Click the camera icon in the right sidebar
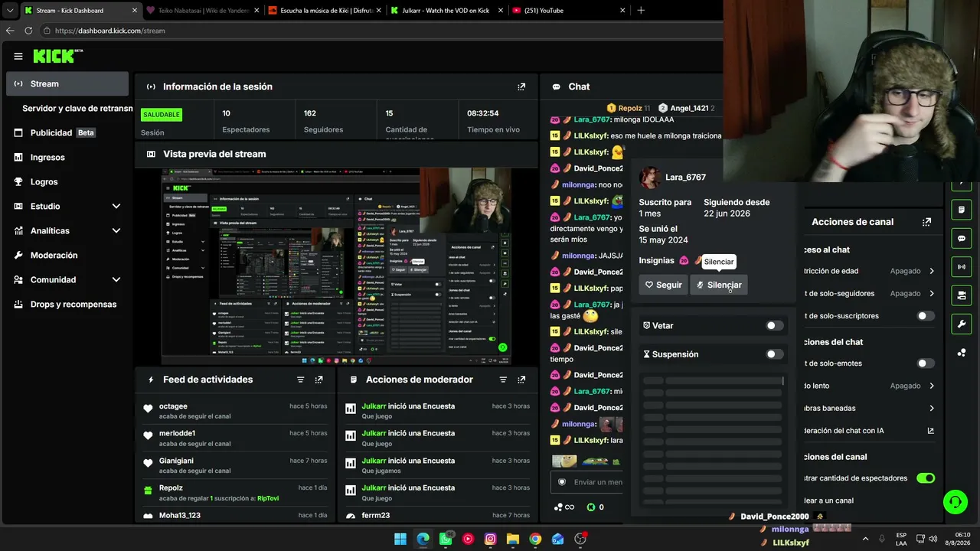980x551 pixels. [x=962, y=295]
